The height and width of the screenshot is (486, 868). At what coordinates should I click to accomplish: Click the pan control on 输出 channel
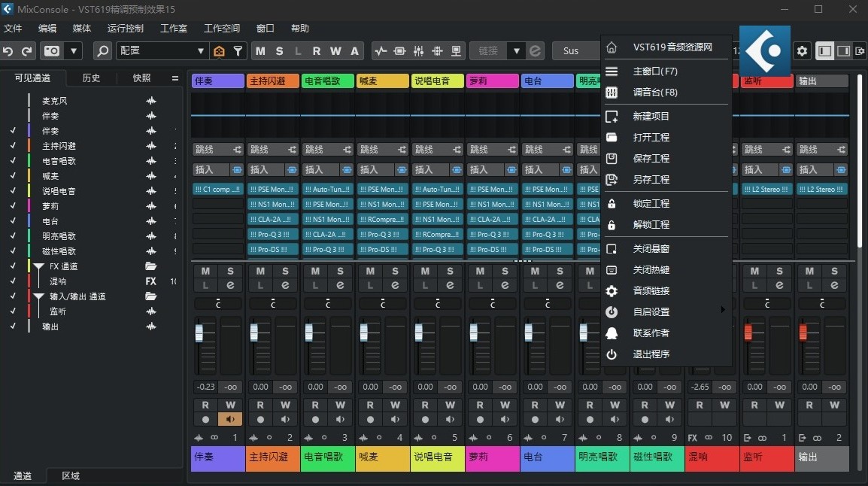point(821,303)
